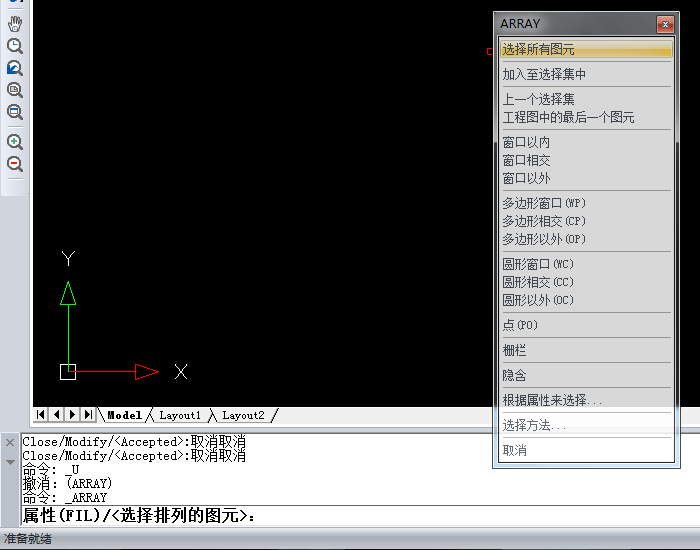The height and width of the screenshot is (550, 700).
Task: Click the command prompt input line
Action: click(350, 516)
